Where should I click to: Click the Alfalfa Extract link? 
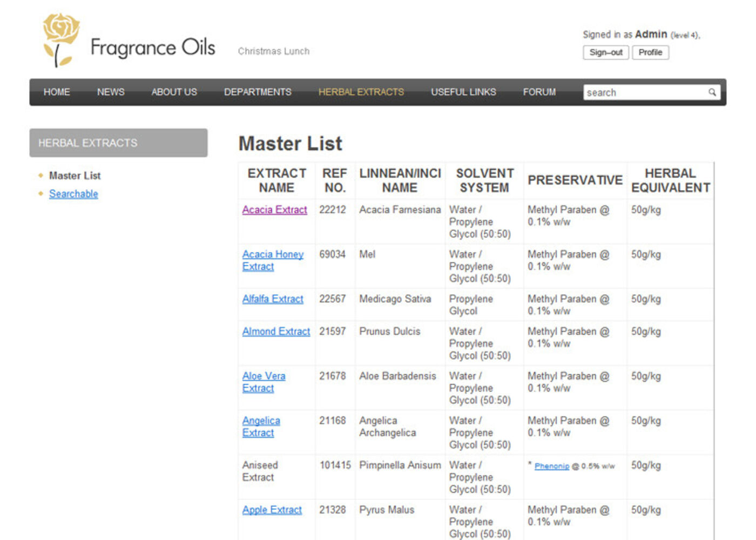273,299
